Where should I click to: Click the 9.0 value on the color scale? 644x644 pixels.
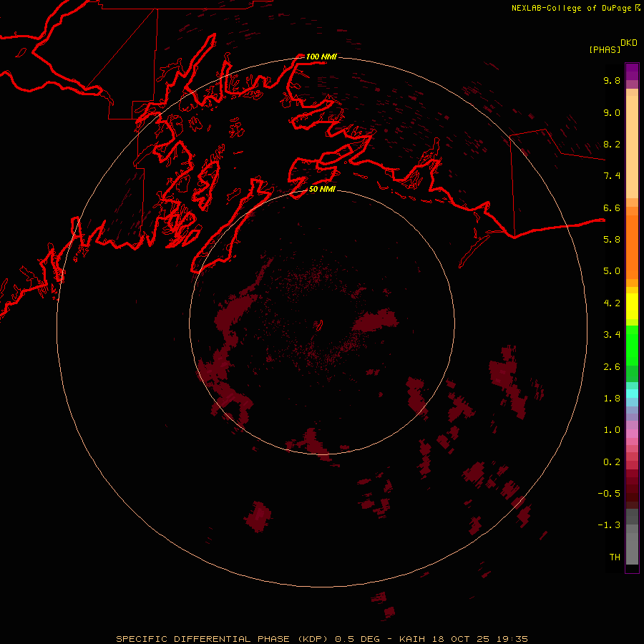pyautogui.click(x=612, y=112)
